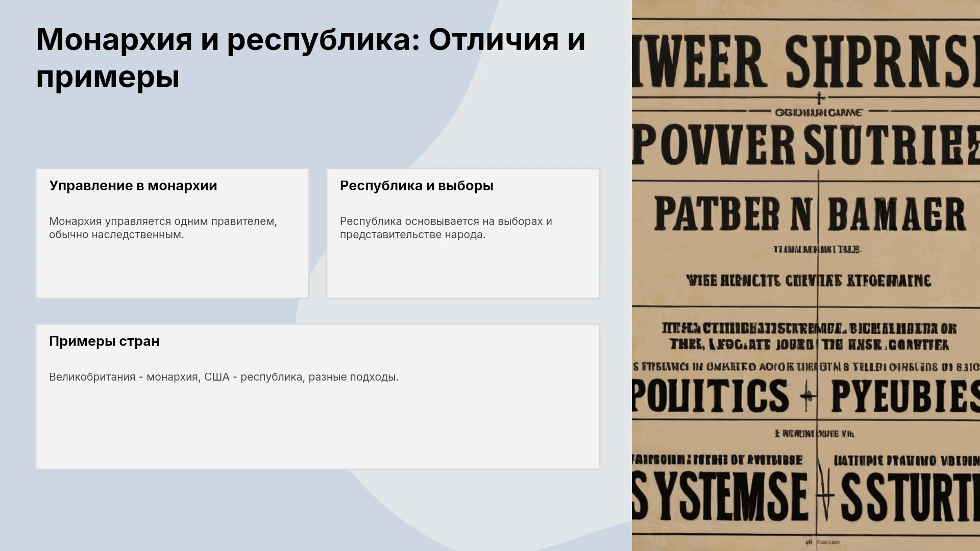Select the 'Управление в монархии' heading
The width and height of the screenshot is (980, 551).
[133, 186]
